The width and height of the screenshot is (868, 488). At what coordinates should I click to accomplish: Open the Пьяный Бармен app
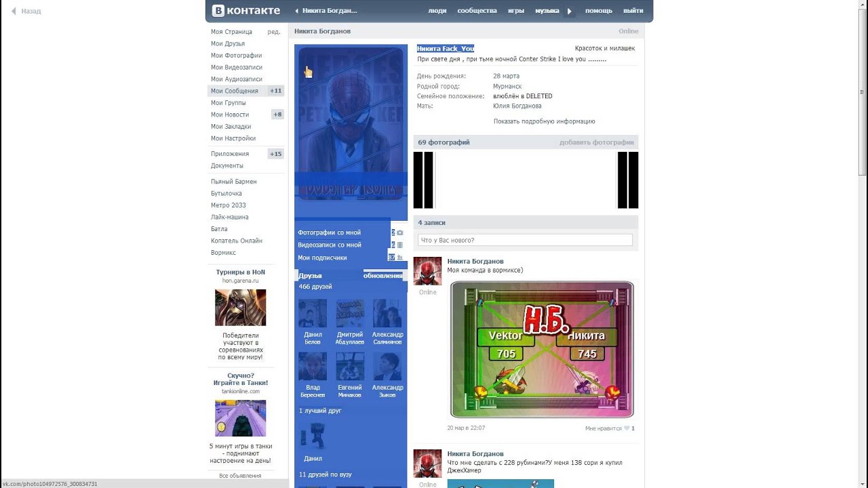pyautogui.click(x=234, y=182)
